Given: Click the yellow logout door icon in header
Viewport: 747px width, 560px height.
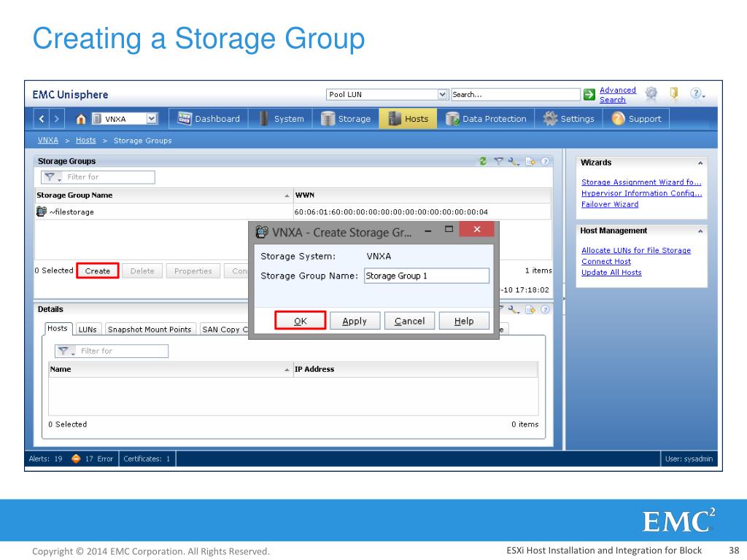Looking at the screenshot, I should pos(674,93).
